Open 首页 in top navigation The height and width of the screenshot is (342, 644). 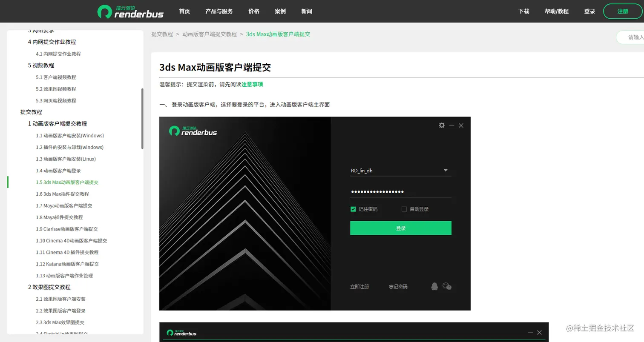(184, 11)
